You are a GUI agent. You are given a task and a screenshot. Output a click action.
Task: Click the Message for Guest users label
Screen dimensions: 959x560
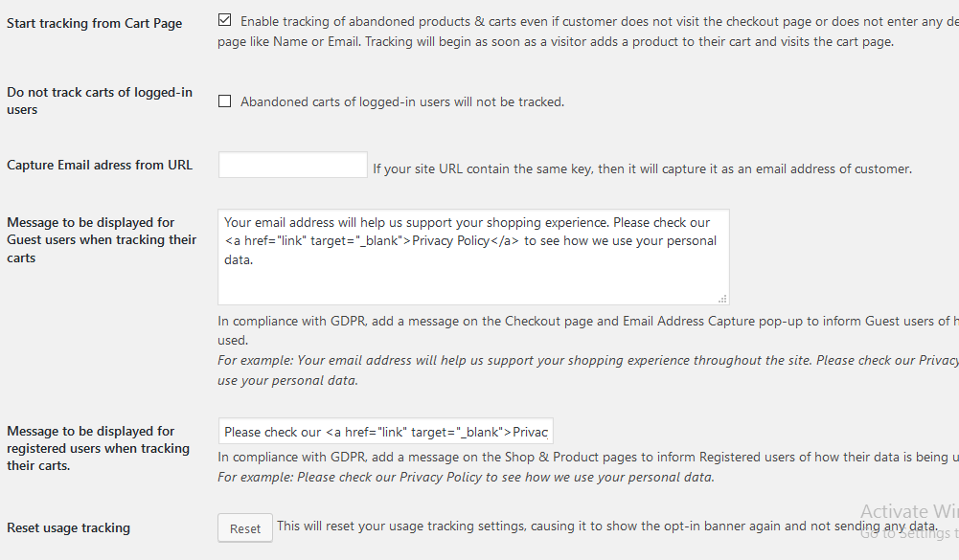click(x=102, y=239)
